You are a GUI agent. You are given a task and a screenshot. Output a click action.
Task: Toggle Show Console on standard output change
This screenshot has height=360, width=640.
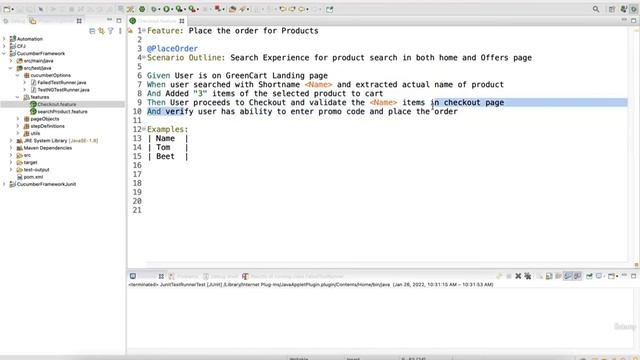pos(568,276)
